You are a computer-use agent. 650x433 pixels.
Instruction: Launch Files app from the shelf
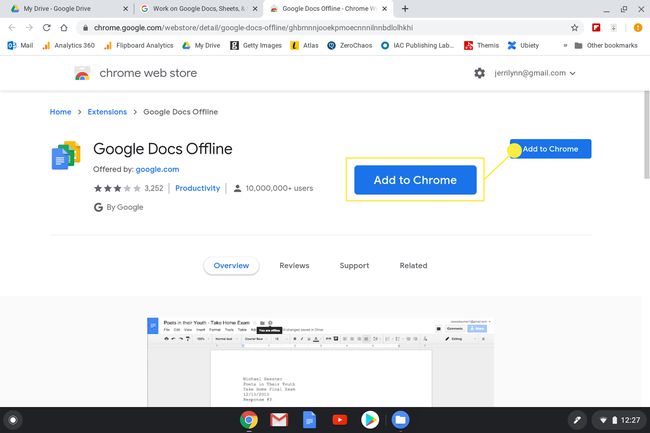(x=400, y=420)
